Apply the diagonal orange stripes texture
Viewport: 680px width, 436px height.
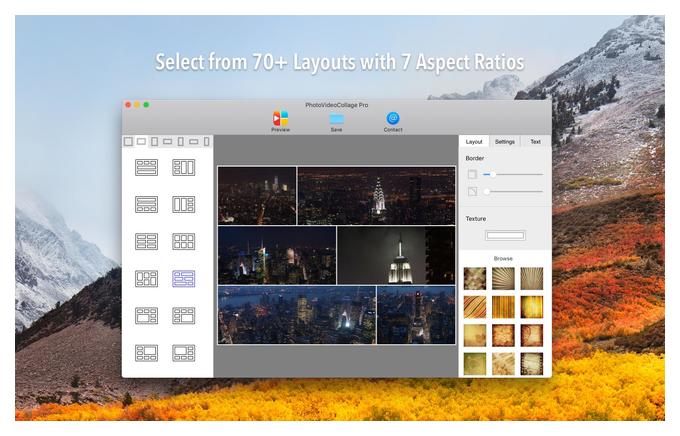(x=475, y=307)
